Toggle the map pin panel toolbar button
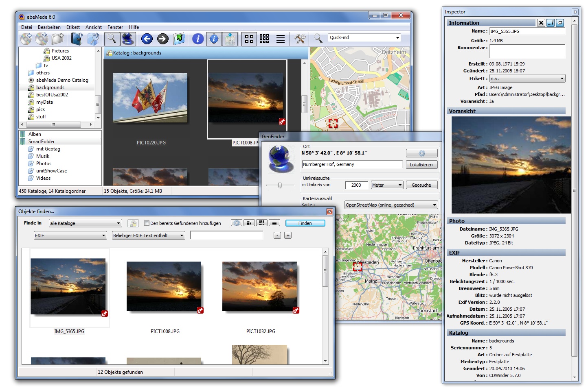 pos(230,39)
